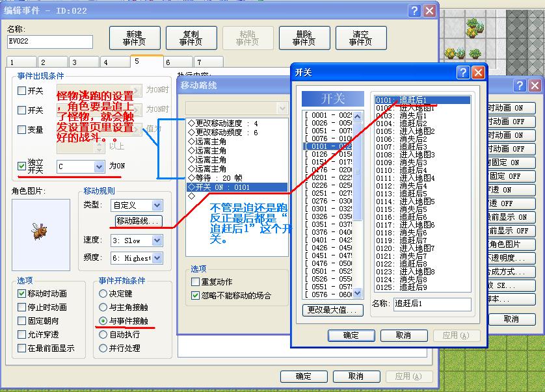Open the 类型 自定义 movement type dropdown
Image resolution: width=545 pixels, height=392 pixels.
tap(157, 205)
